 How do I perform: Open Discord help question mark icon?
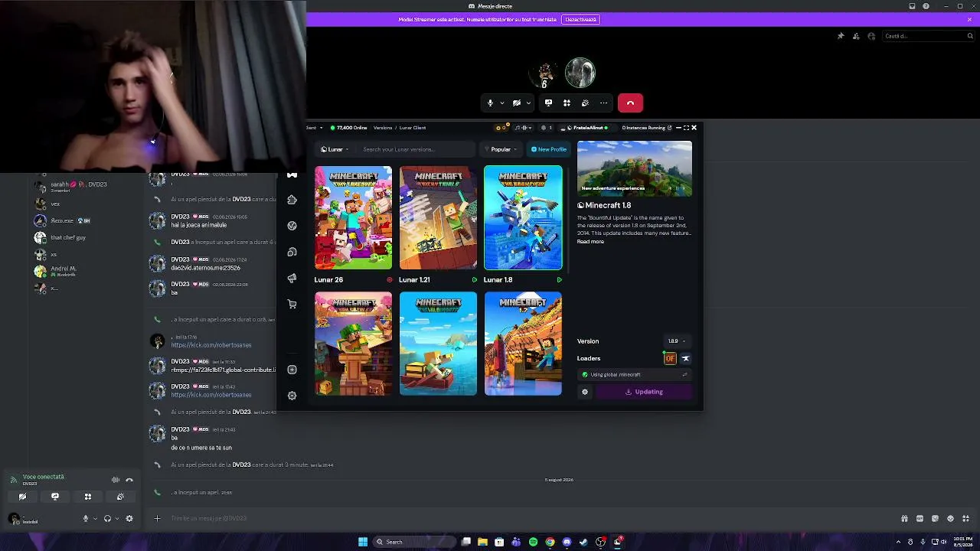click(x=926, y=6)
